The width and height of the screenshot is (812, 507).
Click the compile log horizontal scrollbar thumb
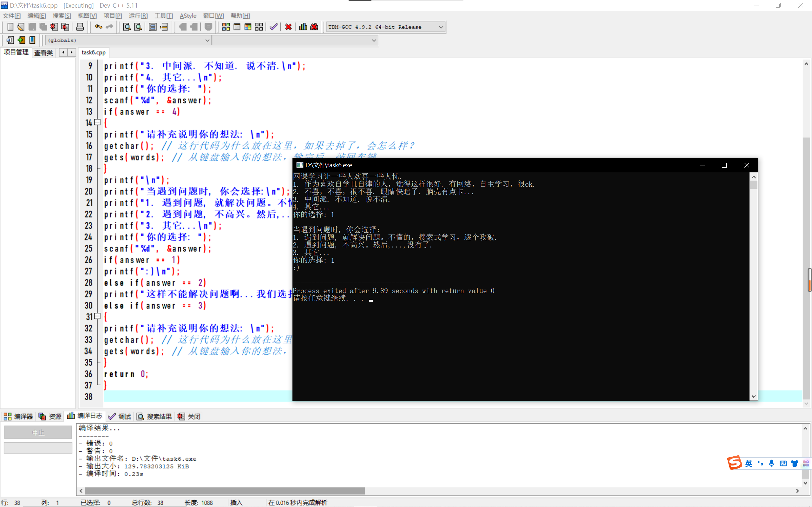coord(225,491)
